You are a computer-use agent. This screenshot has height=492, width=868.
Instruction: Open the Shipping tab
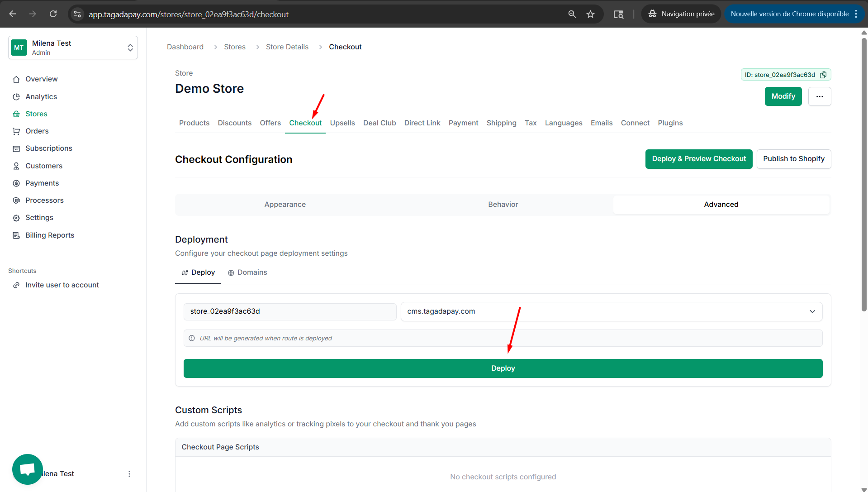pos(501,123)
